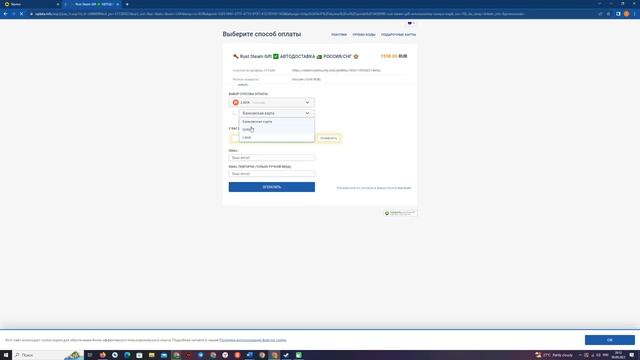Click the taskbar clock and date
Viewport: 640px width, 360px height.
click(x=618, y=355)
